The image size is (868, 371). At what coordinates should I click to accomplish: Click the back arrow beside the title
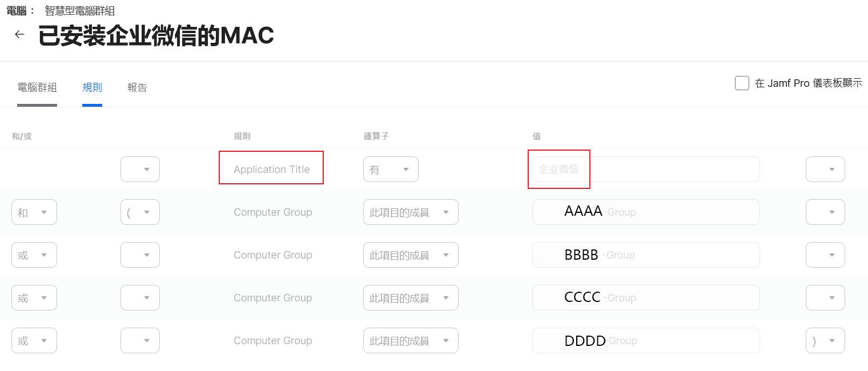pyautogui.click(x=19, y=35)
